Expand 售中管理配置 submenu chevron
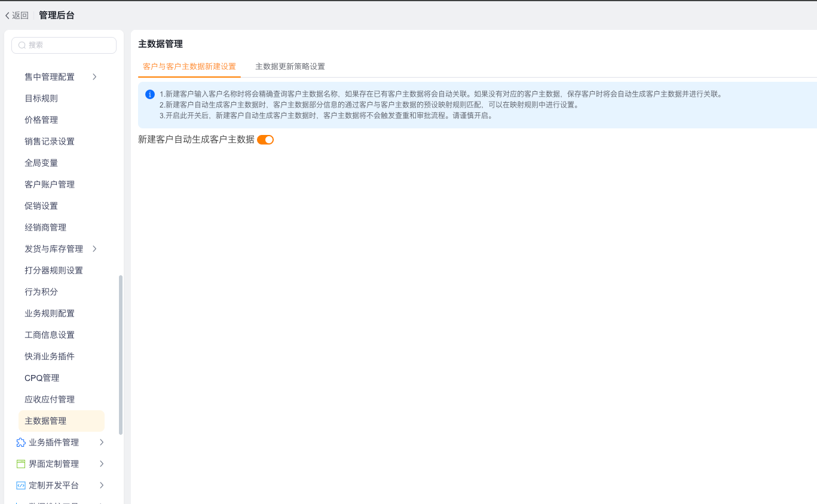 (x=94, y=77)
